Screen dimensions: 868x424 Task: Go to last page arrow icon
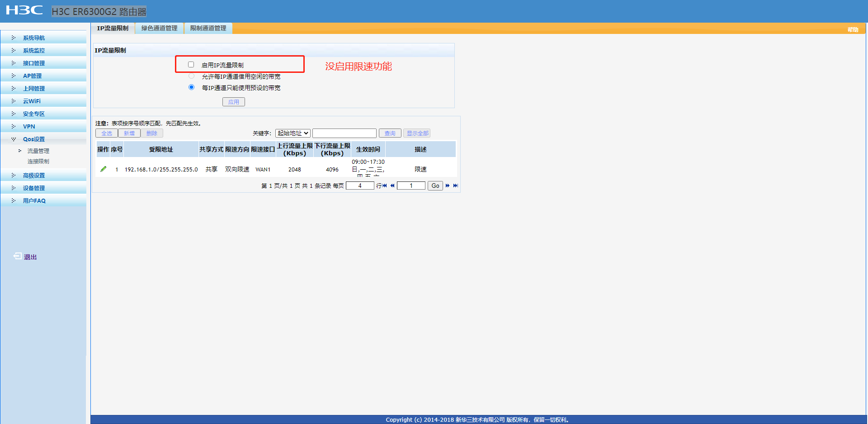[455, 186]
